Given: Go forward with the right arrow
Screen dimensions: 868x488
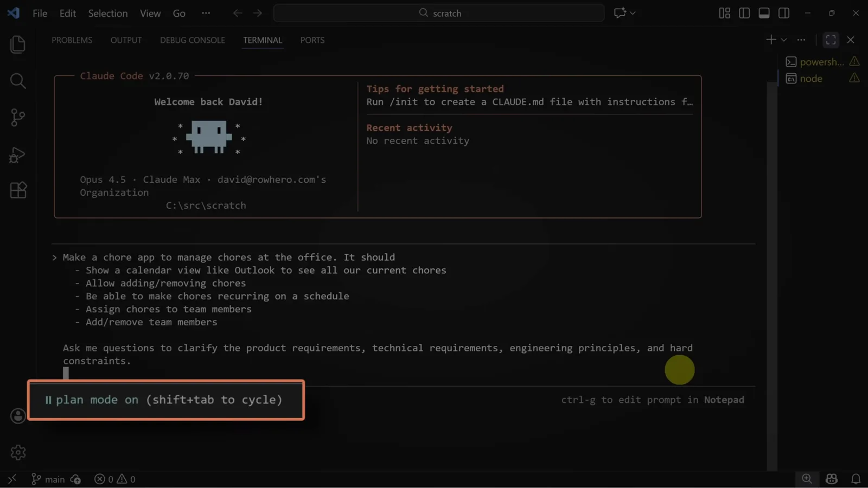Looking at the screenshot, I should point(258,13).
